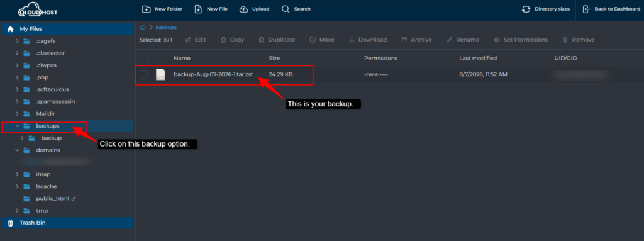The height and width of the screenshot is (241, 644).
Task: Click the Edit pencil icon
Action: coord(187,40)
